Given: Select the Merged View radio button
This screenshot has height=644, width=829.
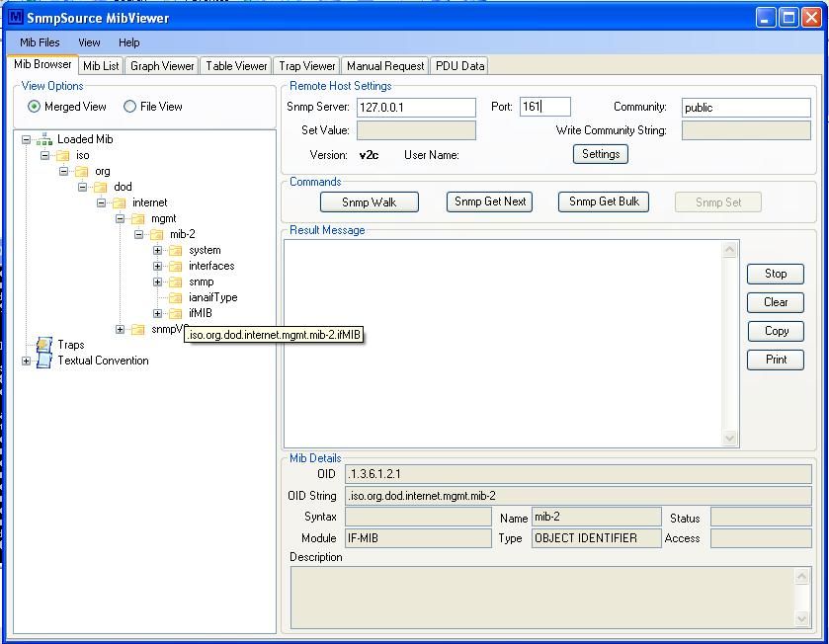Looking at the screenshot, I should coord(35,107).
